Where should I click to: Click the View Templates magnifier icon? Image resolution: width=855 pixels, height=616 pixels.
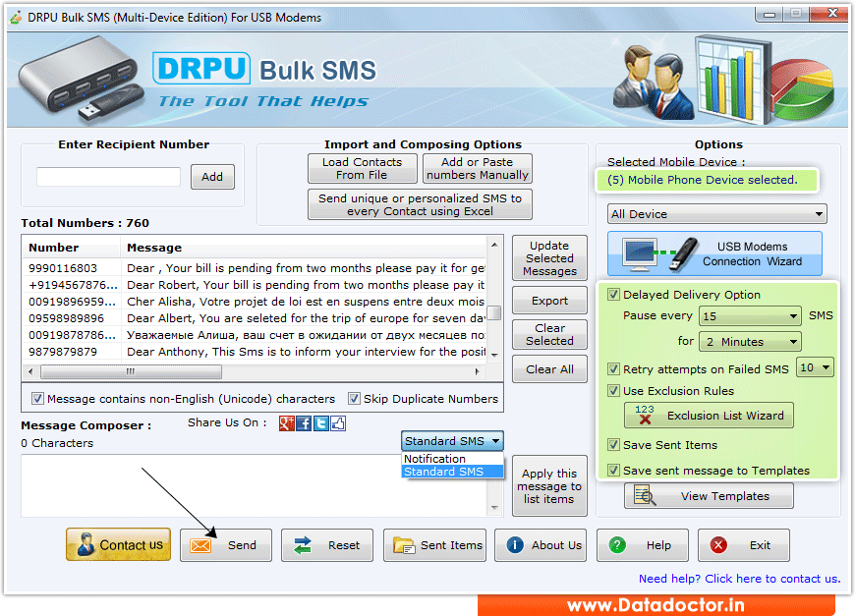point(645,495)
